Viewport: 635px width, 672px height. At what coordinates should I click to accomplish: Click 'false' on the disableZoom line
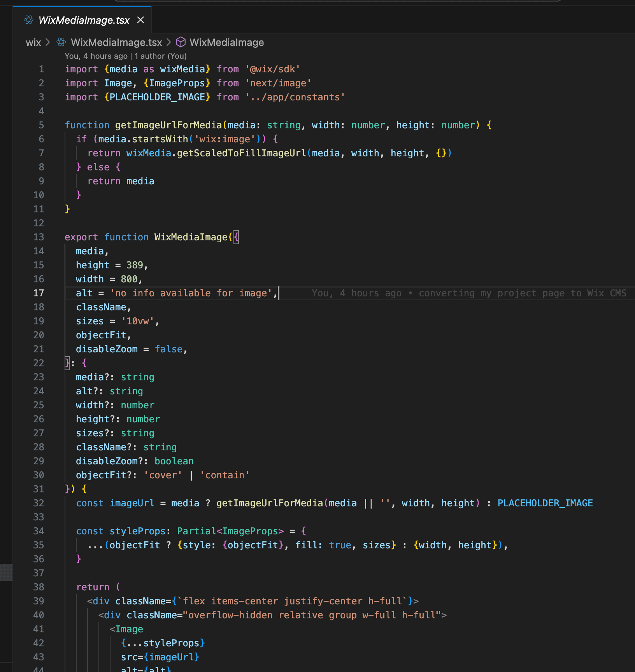click(x=169, y=349)
